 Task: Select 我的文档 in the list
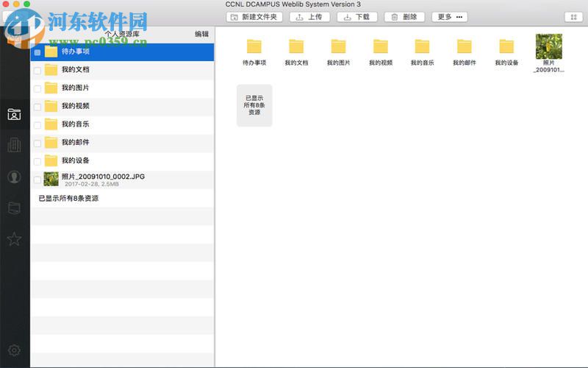tap(122, 70)
